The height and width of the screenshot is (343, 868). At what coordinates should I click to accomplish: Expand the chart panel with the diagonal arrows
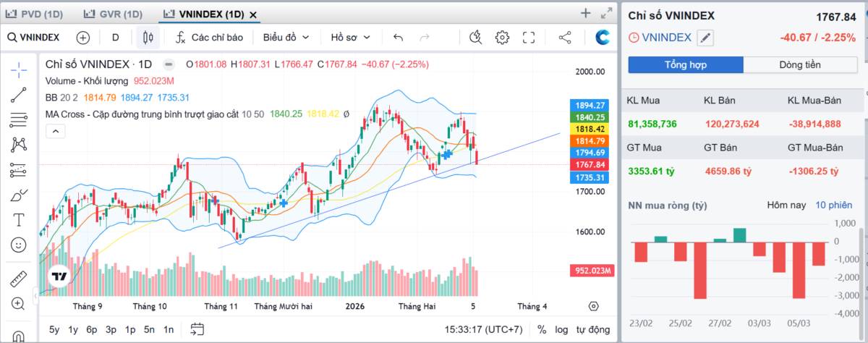606,12
